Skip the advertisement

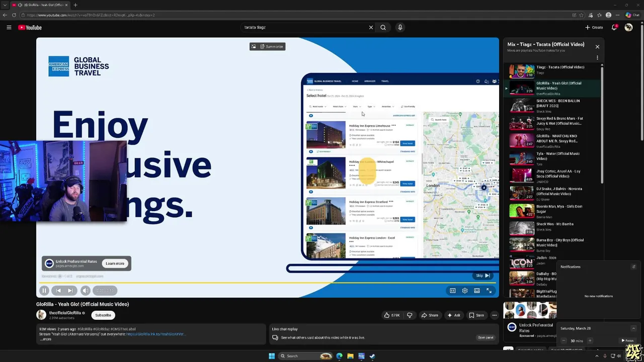pyautogui.click(x=482, y=276)
